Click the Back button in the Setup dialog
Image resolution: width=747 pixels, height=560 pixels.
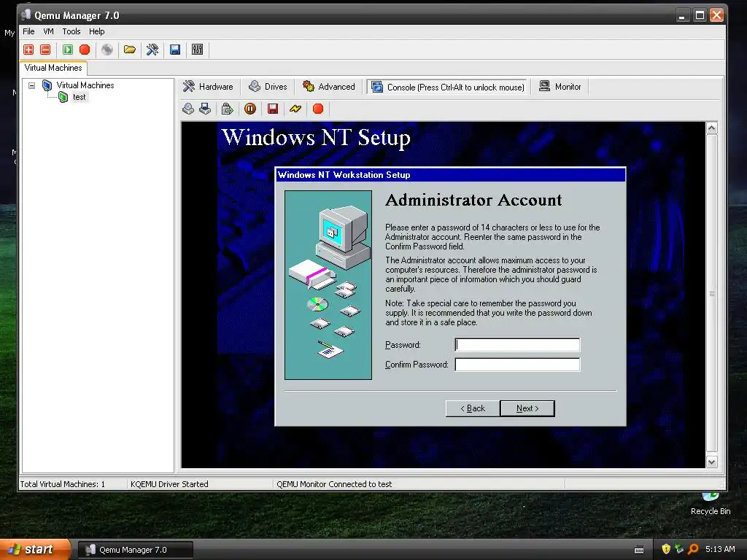tap(473, 408)
